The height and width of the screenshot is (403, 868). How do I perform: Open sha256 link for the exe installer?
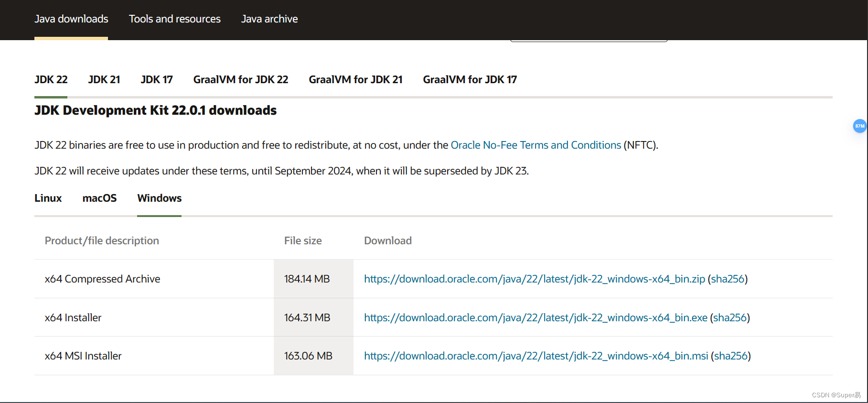[x=730, y=317]
